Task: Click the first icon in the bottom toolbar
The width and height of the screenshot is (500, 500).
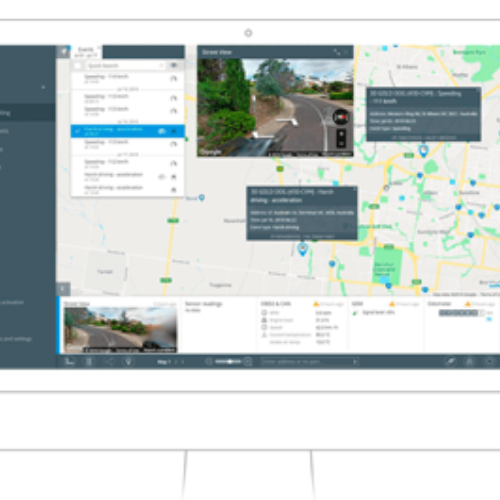Action: click(69, 361)
